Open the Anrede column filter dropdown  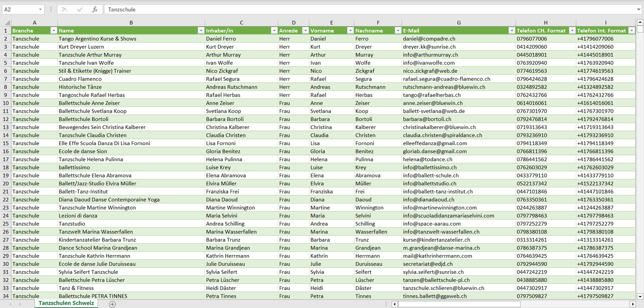[x=305, y=31]
